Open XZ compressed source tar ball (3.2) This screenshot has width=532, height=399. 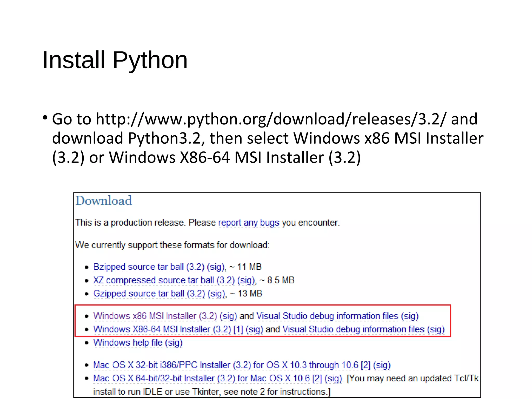pyautogui.click(x=164, y=280)
